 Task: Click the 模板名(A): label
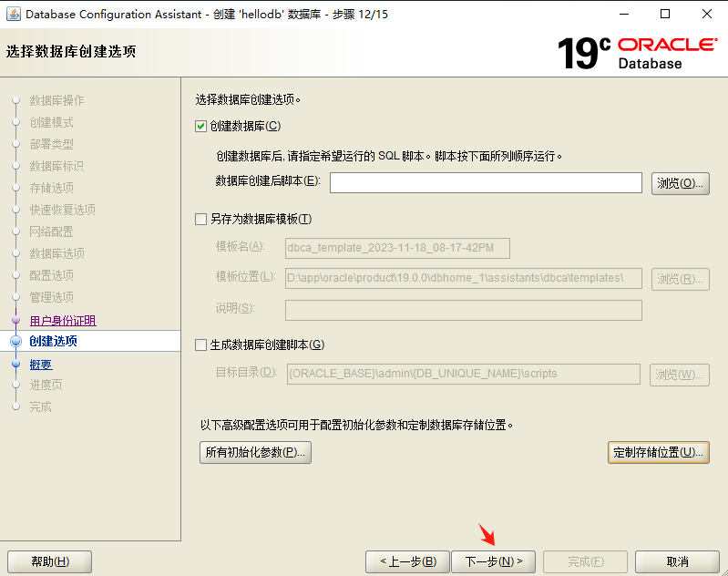click(240, 247)
